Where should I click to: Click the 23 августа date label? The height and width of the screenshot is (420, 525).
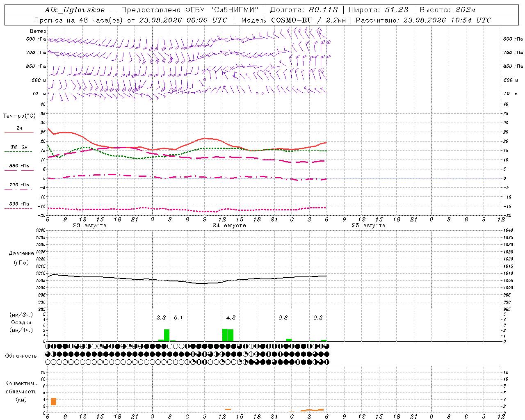[x=90, y=226]
